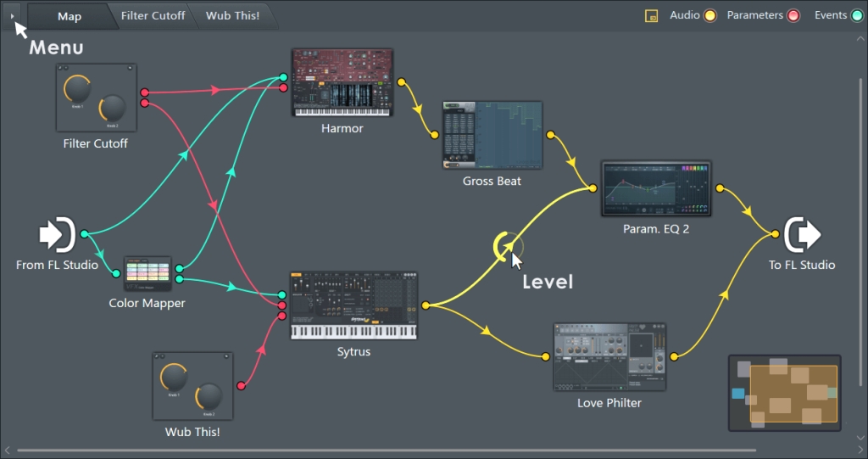Click the scroll-down arrow on the vertical scrollbar
868x459 pixels.
(861, 438)
